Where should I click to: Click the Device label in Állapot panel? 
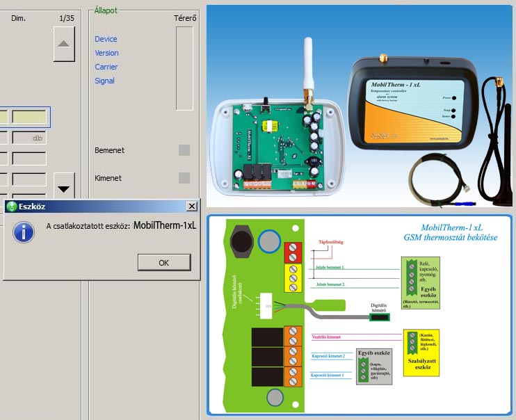click(x=106, y=39)
